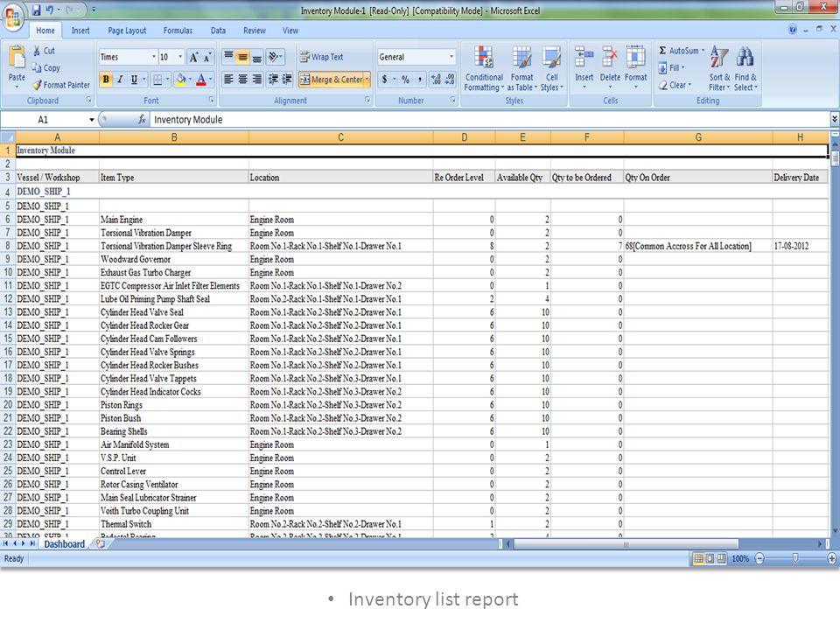Open the Clear dropdown in Editing group
The width and height of the screenshot is (840, 630).
click(675, 85)
